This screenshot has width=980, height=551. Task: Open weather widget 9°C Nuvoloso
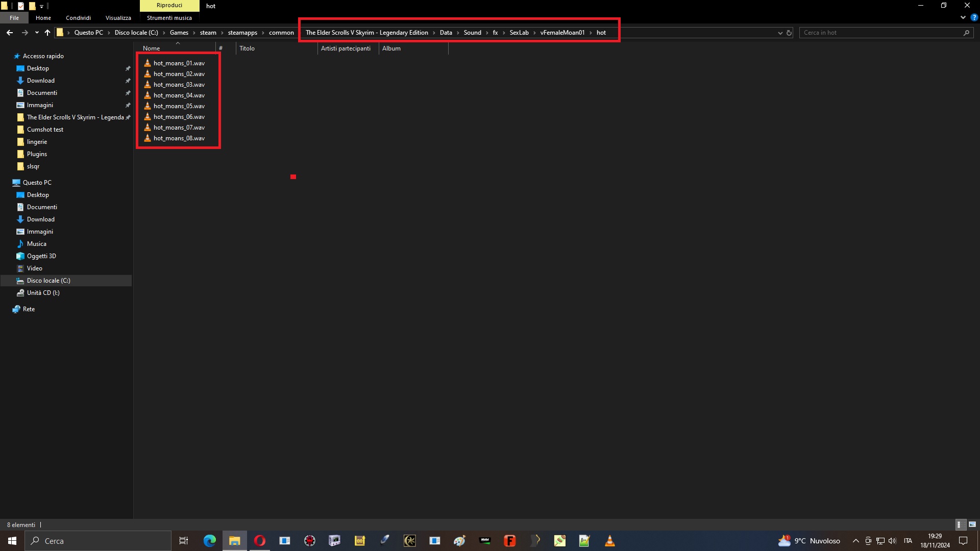pos(809,541)
